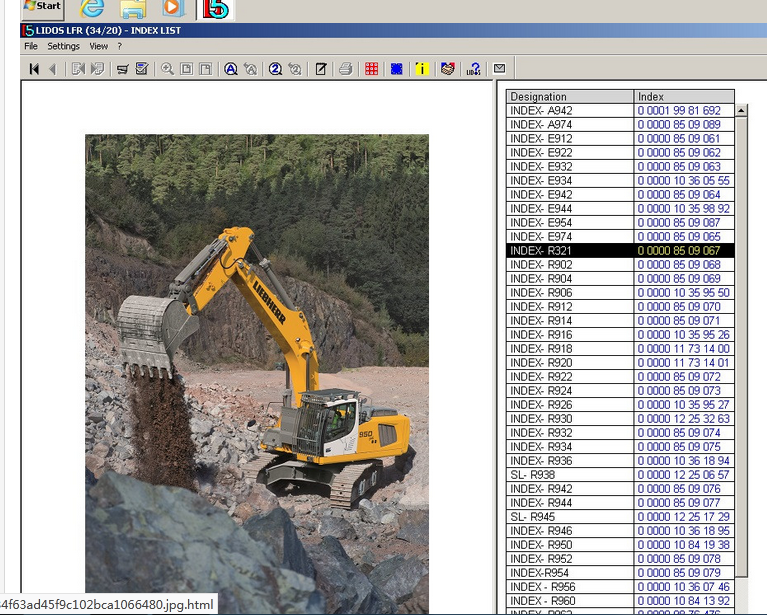
Task: Open index link 0 0000 85 09 068
Action: (x=679, y=265)
